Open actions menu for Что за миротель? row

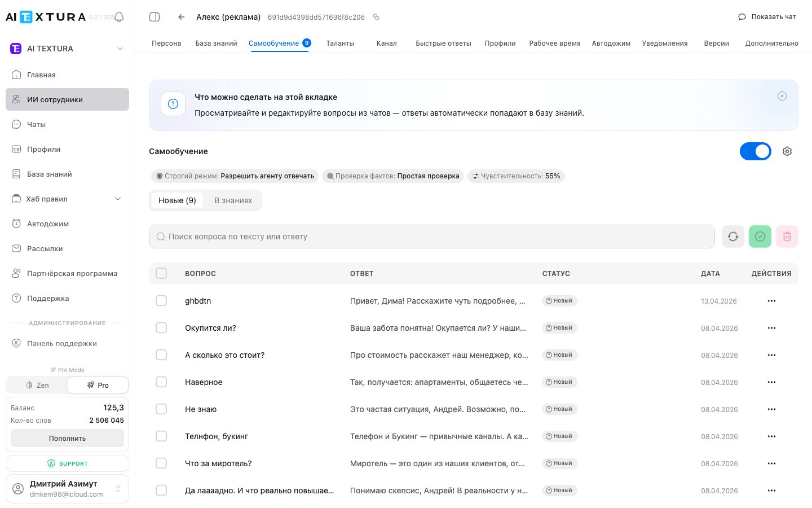click(x=771, y=463)
